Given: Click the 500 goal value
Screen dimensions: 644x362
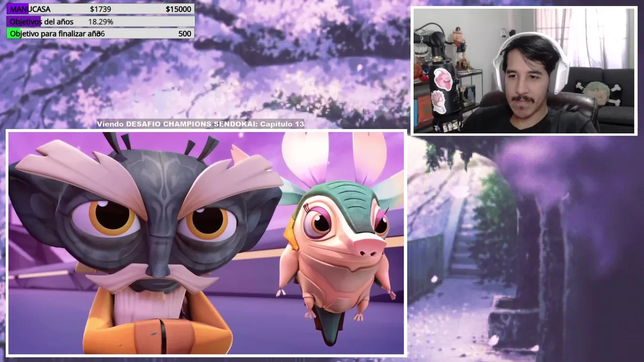Looking at the screenshot, I should (185, 34).
